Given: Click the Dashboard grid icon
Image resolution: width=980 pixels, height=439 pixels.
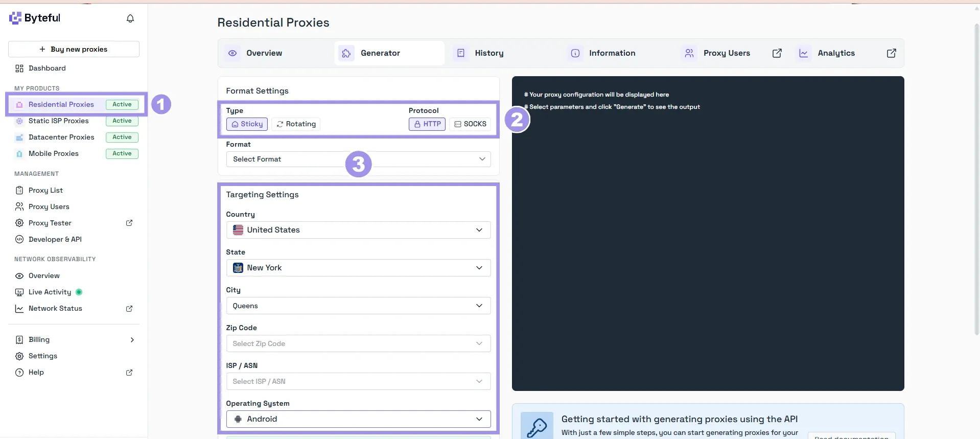Looking at the screenshot, I should pyautogui.click(x=19, y=68).
